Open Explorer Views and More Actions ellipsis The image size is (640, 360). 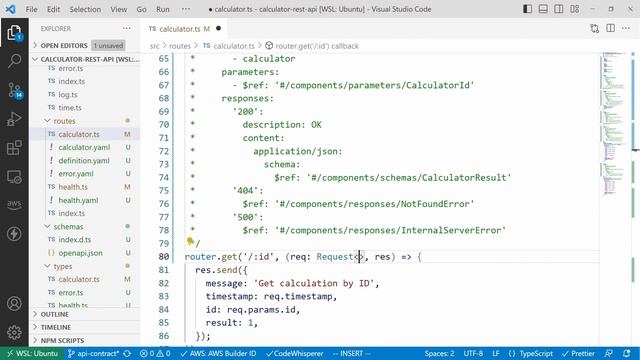coord(127,28)
